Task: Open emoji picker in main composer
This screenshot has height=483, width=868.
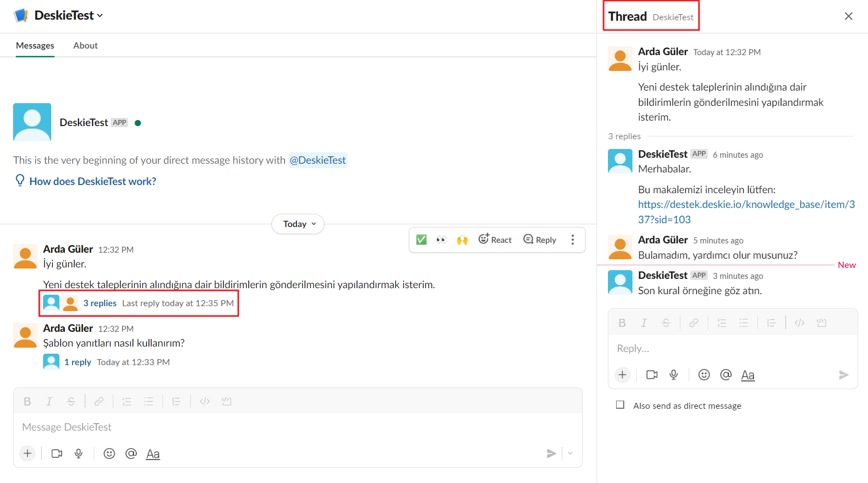Action: 109,454
